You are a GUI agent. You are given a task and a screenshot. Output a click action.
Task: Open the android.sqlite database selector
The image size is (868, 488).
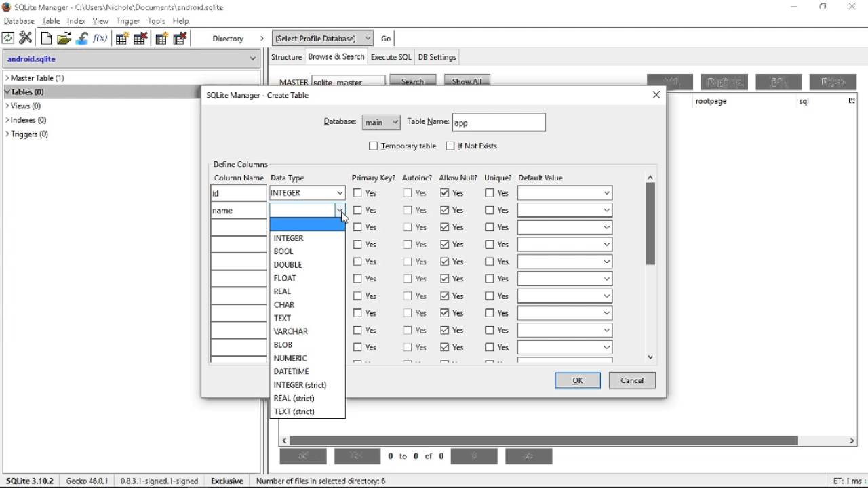coord(131,59)
